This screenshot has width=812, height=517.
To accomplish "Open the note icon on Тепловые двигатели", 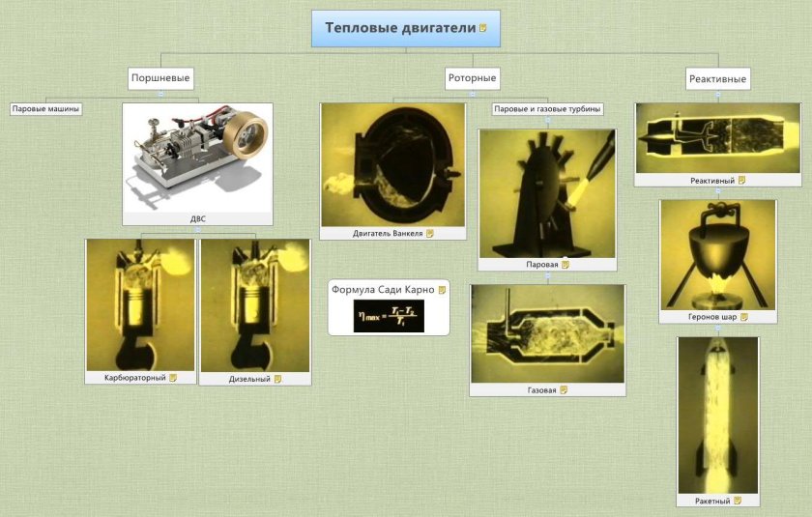I will click(484, 28).
